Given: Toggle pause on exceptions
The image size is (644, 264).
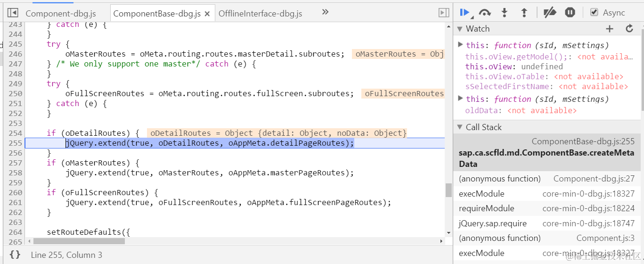Looking at the screenshot, I should pyautogui.click(x=570, y=13).
